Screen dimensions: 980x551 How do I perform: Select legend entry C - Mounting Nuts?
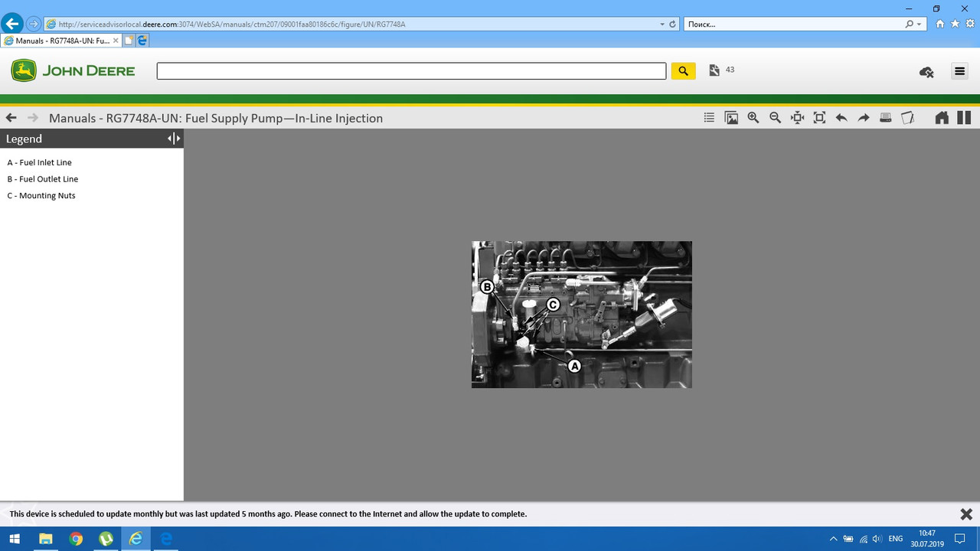(x=41, y=196)
